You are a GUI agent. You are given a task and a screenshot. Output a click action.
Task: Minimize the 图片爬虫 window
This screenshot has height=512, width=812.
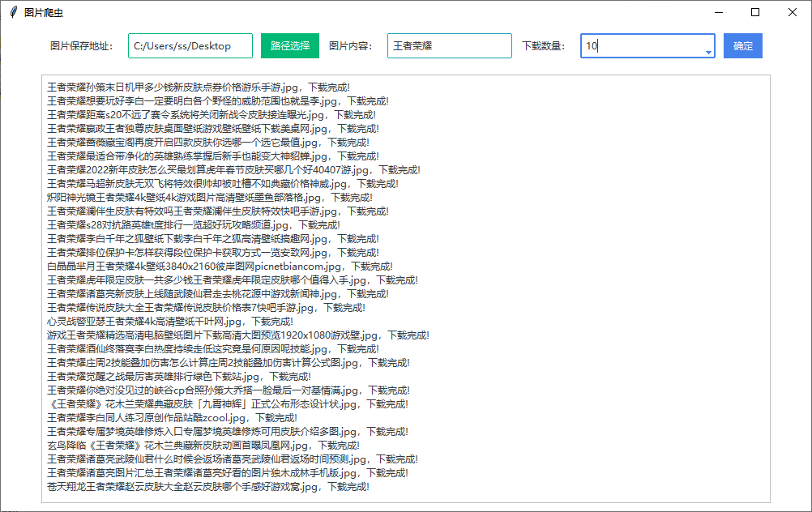[719, 12]
